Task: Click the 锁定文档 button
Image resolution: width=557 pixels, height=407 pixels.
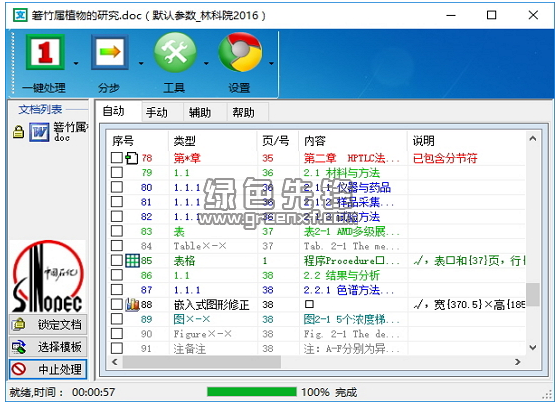Action: click(x=48, y=324)
